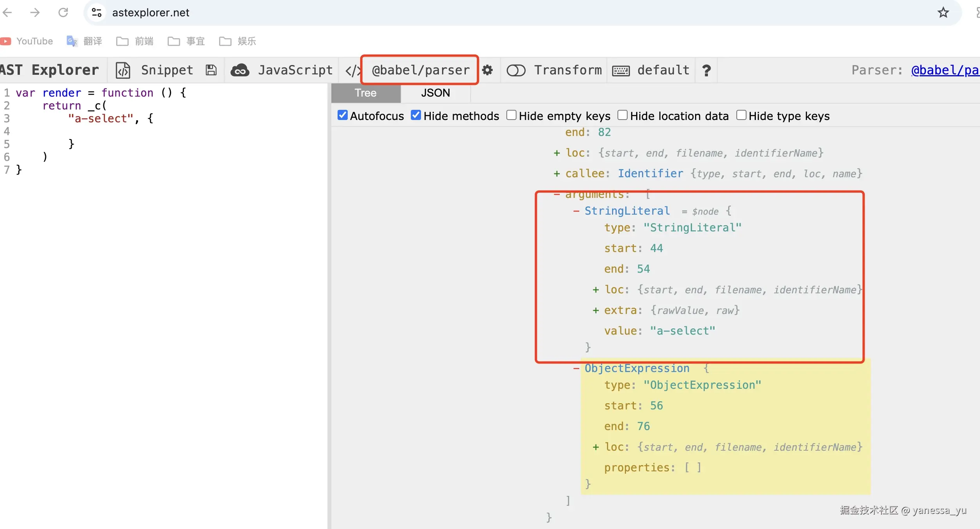980x529 pixels.
Task: Click the keyboard icon beside default
Action: (621, 71)
